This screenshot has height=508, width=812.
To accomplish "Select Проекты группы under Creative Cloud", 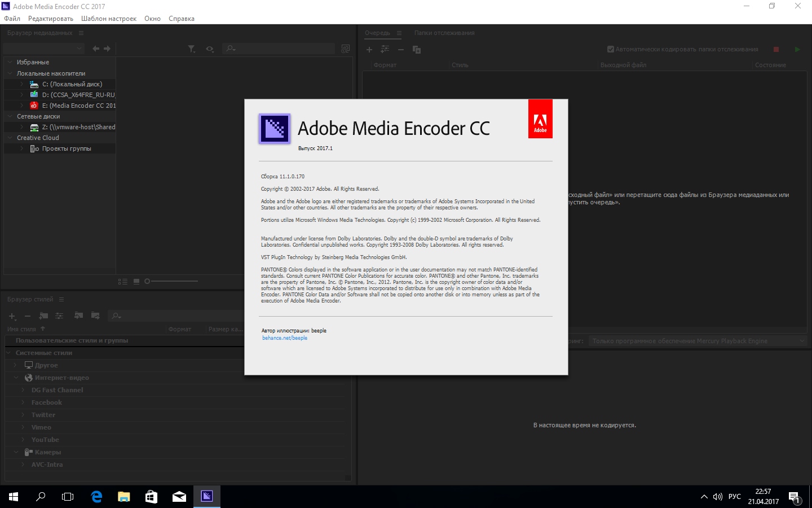I will [67, 148].
